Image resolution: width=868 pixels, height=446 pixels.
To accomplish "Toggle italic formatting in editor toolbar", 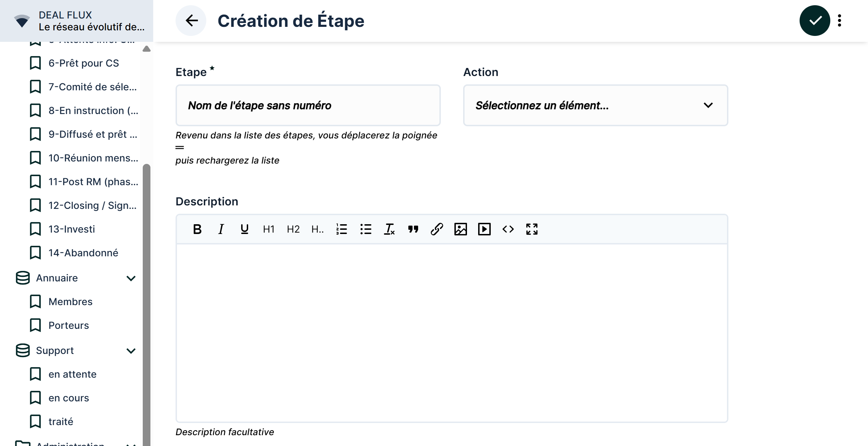I will pyautogui.click(x=221, y=229).
